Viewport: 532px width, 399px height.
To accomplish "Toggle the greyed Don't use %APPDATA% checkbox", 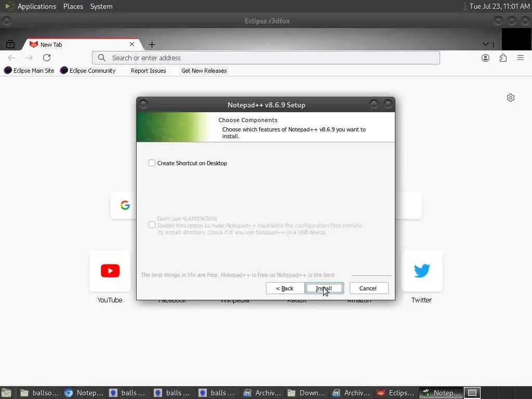I will click(x=152, y=225).
